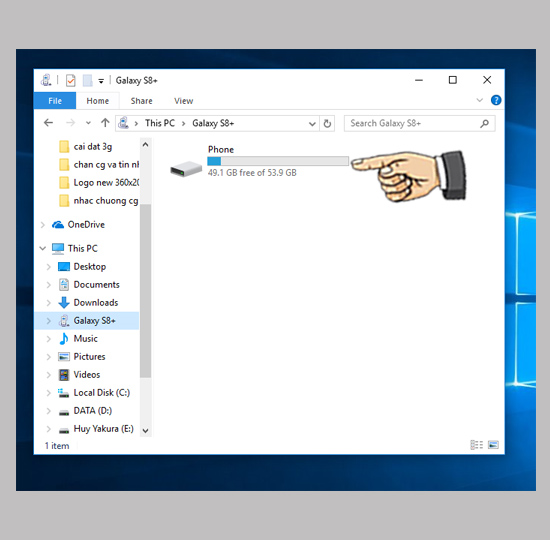The height and width of the screenshot is (540, 550).
Task: Expand the Galaxy S8+ tree node
Action: coord(48,321)
